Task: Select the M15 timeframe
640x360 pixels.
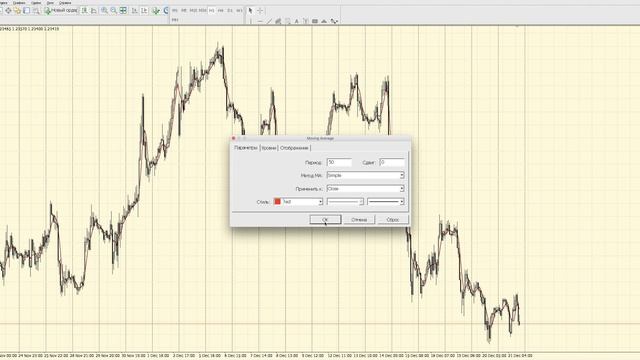Action: click(x=193, y=10)
